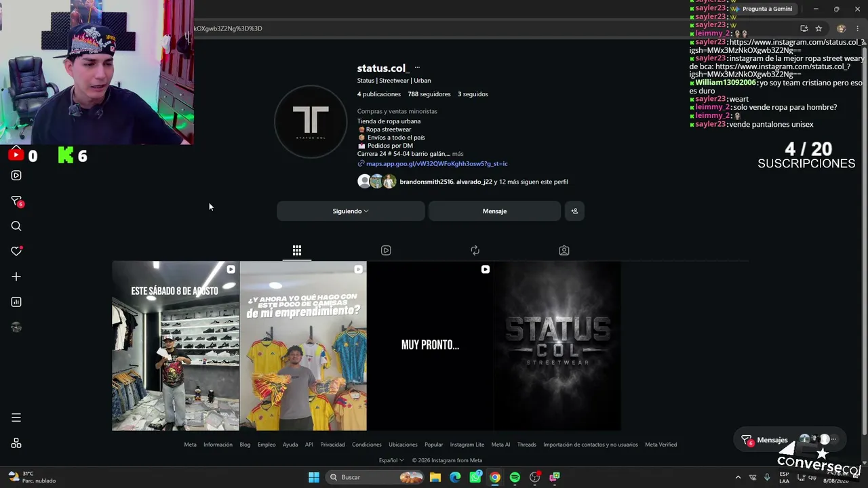Open 'Importación de contactos y no usuarios' link
Screen dimensions: 868x488
[591, 445]
